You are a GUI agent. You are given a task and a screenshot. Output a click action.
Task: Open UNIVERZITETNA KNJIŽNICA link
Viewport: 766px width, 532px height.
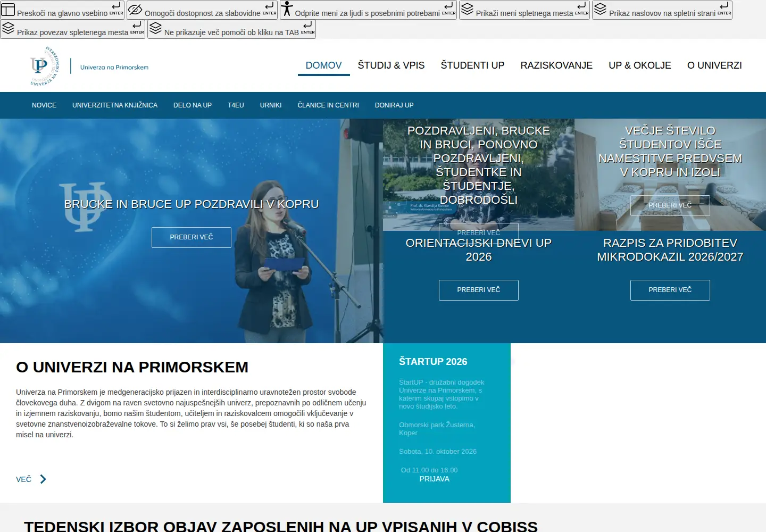pyautogui.click(x=115, y=105)
